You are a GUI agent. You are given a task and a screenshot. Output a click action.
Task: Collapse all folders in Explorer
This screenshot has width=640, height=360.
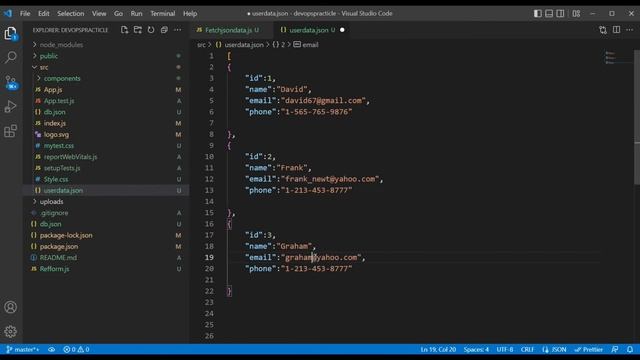coord(164,30)
